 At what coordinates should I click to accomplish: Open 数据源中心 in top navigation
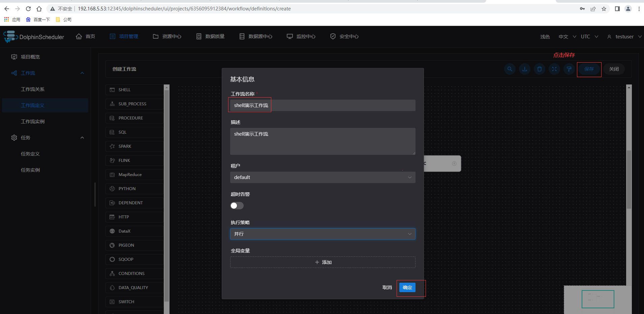coord(256,36)
